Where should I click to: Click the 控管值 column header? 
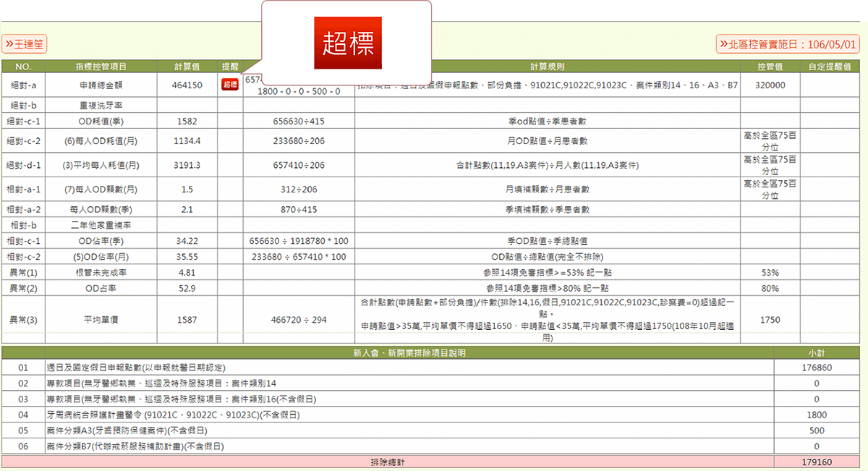click(x=770, y=67)
